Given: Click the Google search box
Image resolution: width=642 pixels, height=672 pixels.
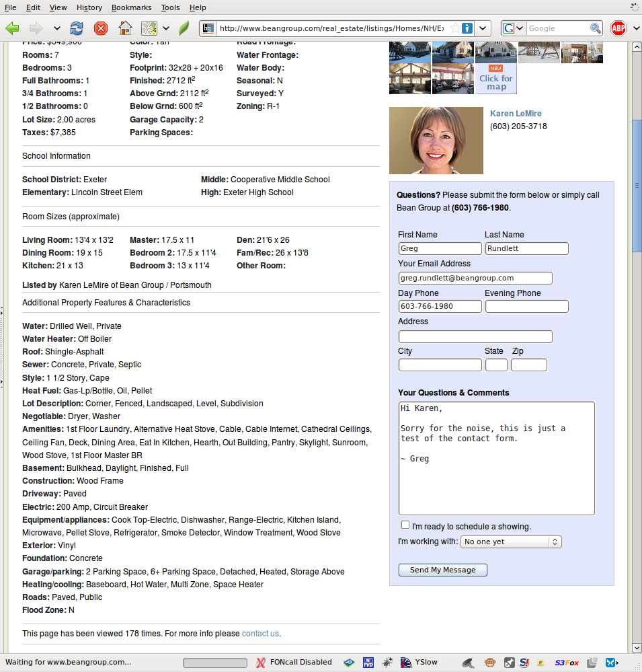Looking at the screenshot, I should pos(557,28).
